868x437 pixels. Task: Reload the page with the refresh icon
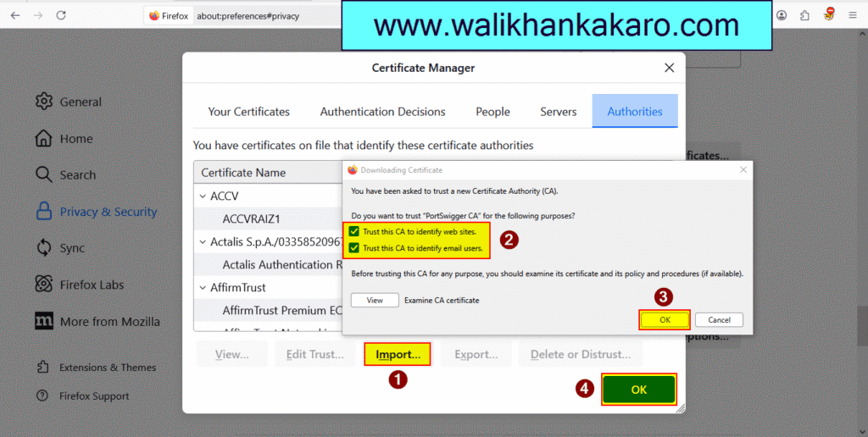point(61,15)
